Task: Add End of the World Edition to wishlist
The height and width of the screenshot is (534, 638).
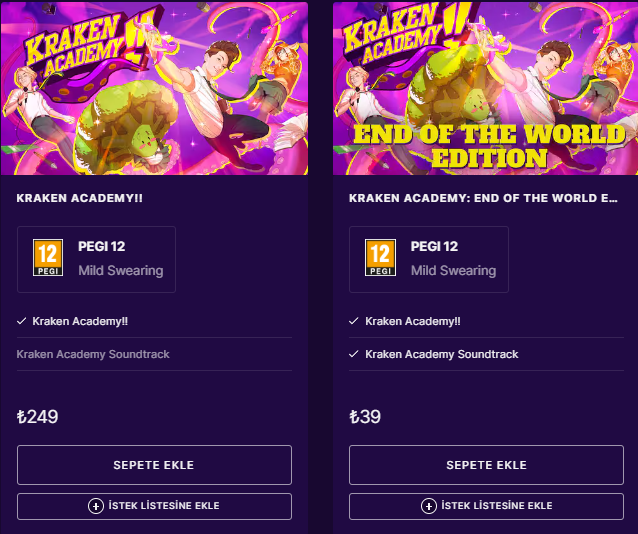Action: (x=486, y=506)
